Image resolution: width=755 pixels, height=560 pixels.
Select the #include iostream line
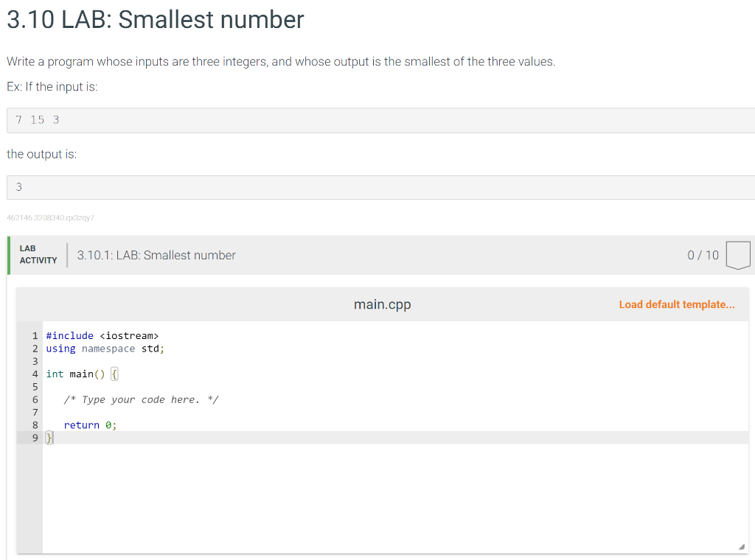tap(102, 335)
